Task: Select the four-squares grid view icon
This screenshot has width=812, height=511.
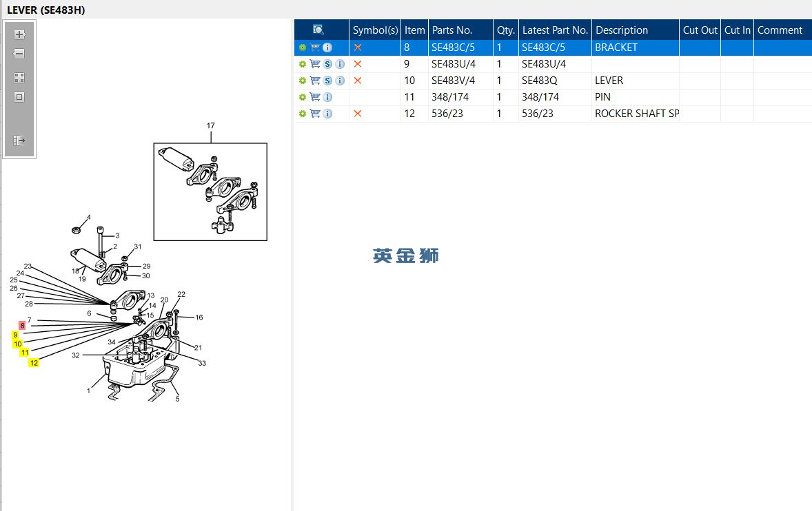Action: [x=19, y=78]
